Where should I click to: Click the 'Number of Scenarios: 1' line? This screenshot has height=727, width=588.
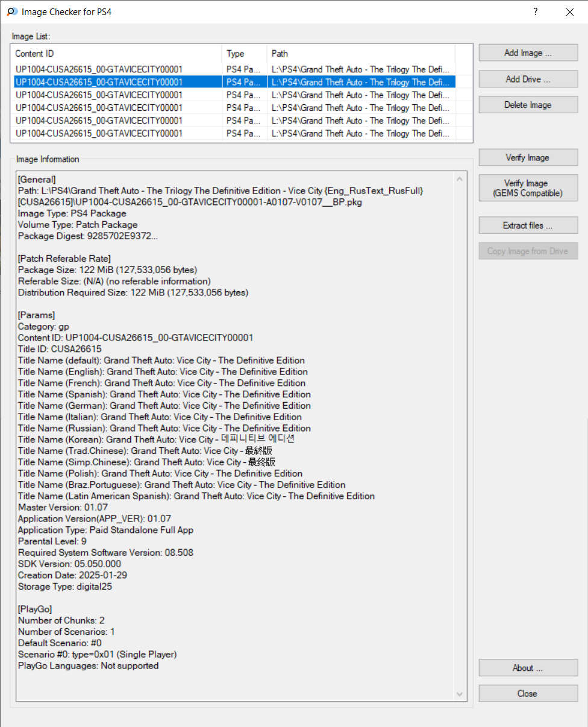[x=66, y=632]
